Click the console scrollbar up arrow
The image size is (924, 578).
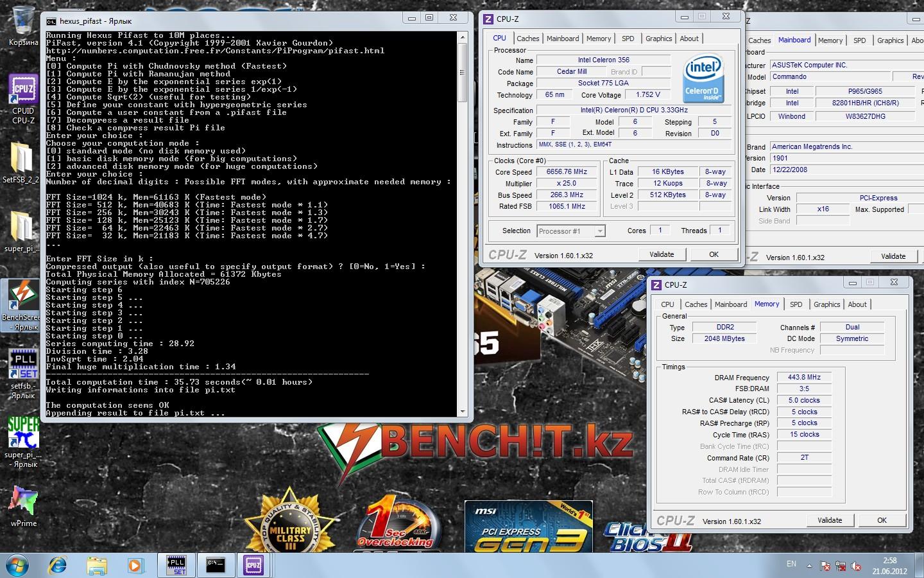click(462, 38)
